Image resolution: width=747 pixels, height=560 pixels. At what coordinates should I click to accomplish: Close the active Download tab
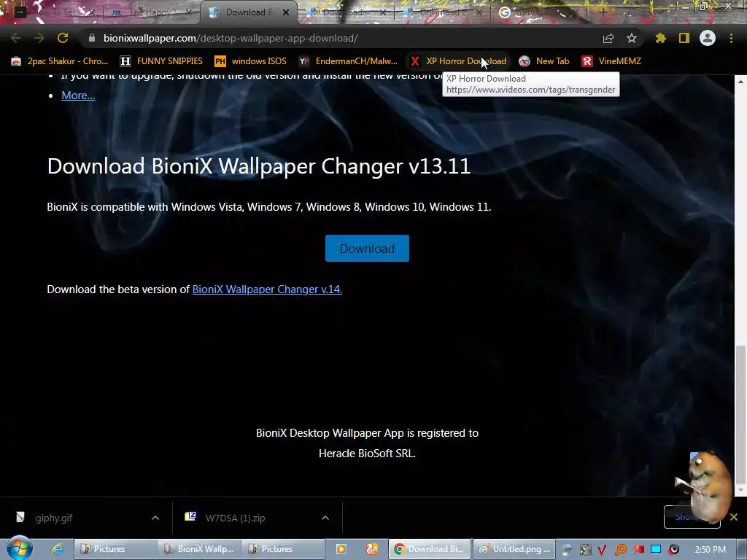[x=286, y=12]
